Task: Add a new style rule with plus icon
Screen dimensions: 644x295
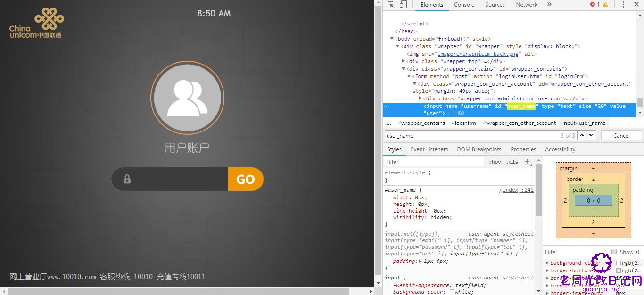Action: click(x=528, y=162)
